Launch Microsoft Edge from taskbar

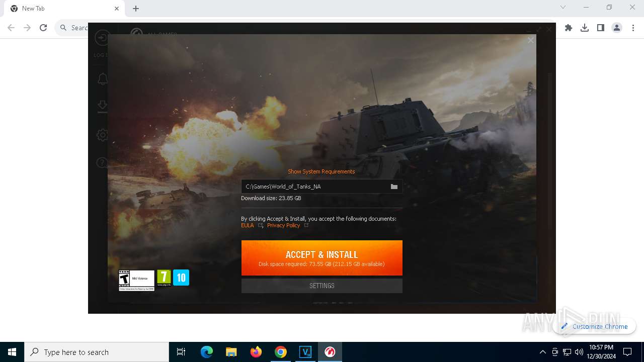tap(207, 352)
